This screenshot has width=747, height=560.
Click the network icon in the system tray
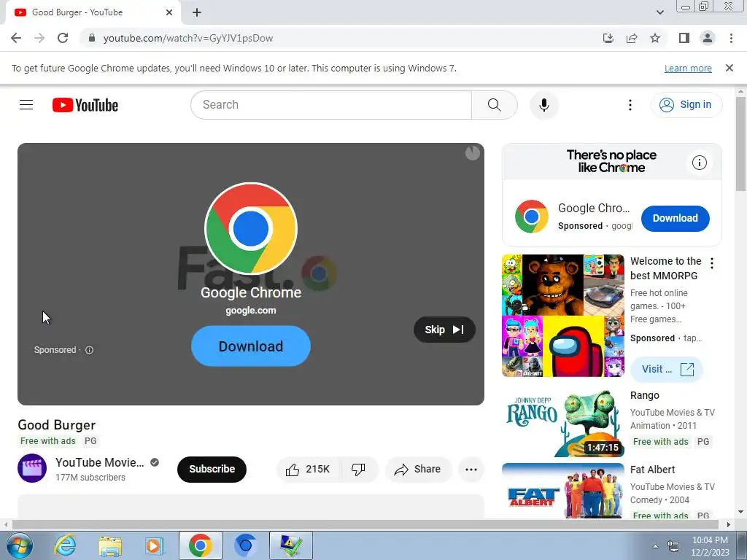673,546
